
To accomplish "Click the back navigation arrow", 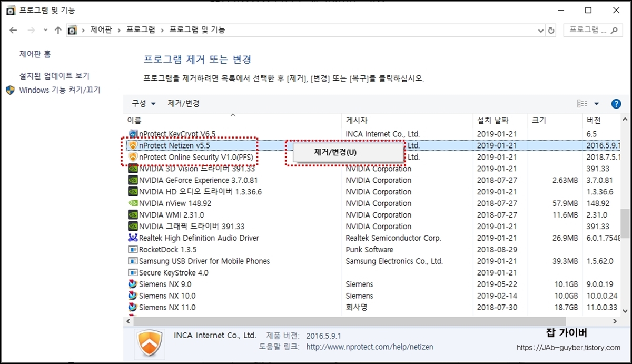I will (13, 30).
